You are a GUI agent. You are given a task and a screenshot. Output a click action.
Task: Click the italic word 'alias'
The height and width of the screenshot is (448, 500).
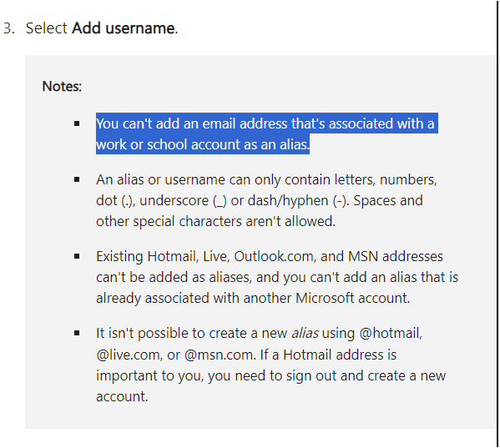[305, 334]
